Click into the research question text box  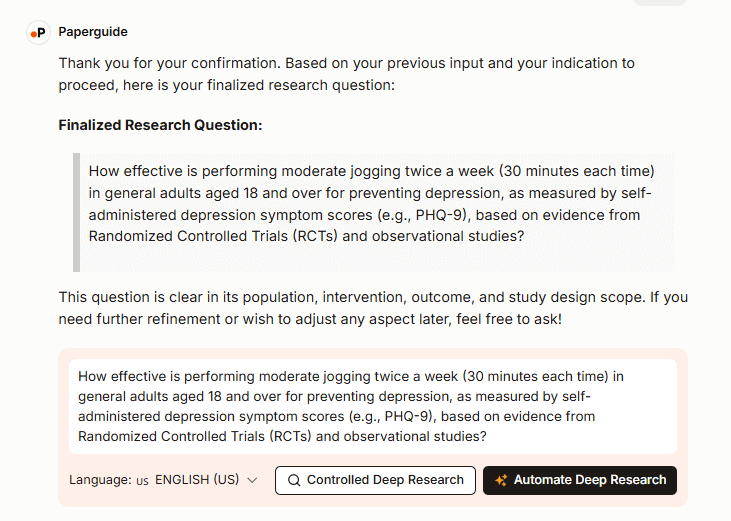[372, 406]
